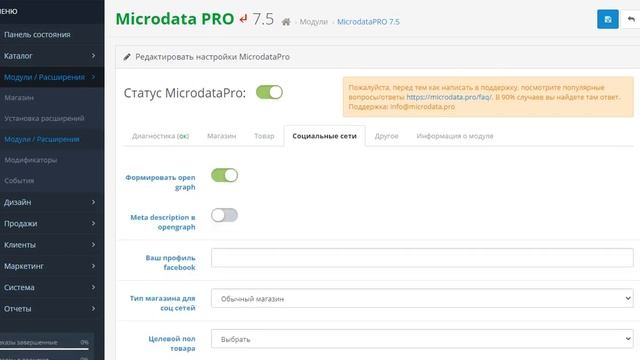Click the orders completed progress bar
Image resolution: width=640 pixels, height=360 pixels.
click(44, 349)
